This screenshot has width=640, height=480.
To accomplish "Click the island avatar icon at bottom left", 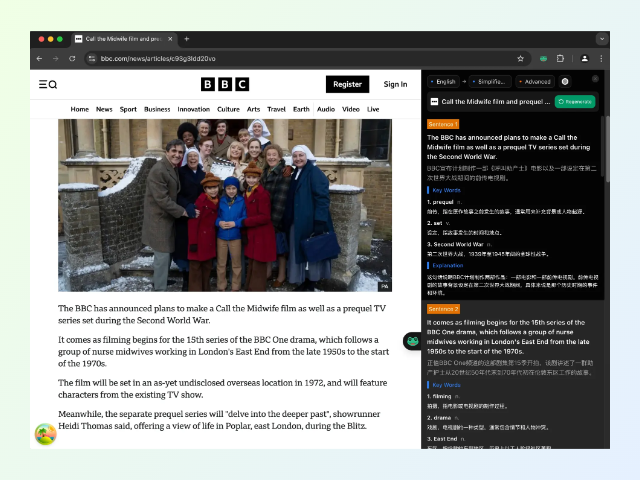I will click(45, 434).
